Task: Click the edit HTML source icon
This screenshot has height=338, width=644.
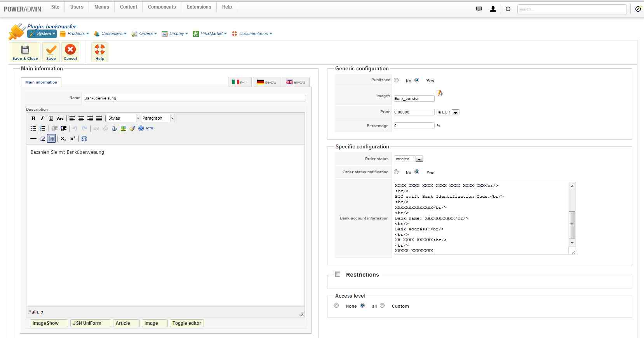Action: 150,128
